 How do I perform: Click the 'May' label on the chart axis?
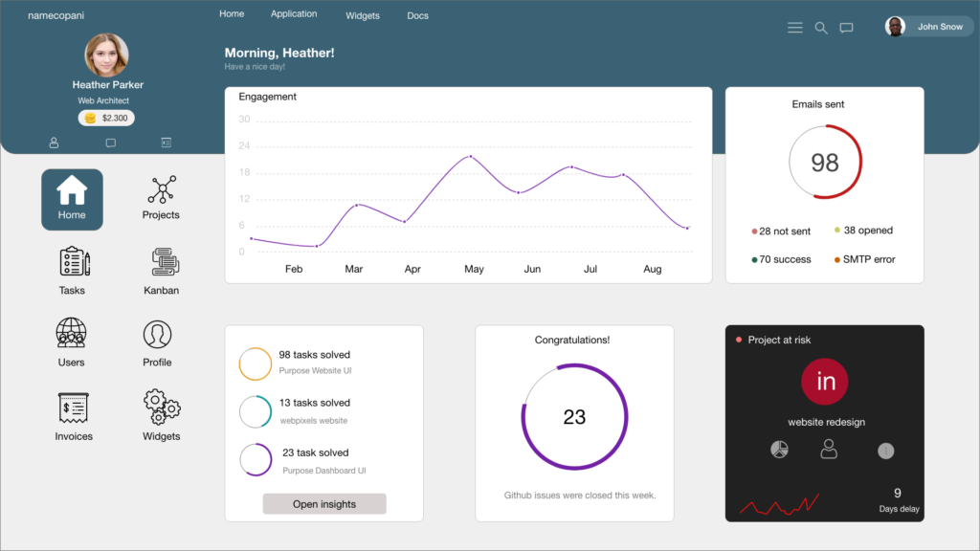pos(474,269)
